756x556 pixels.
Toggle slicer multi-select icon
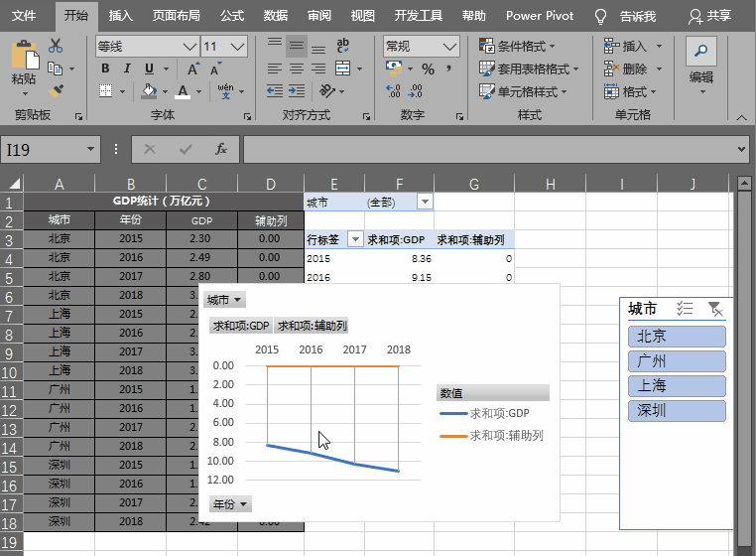tap(685, 308)
